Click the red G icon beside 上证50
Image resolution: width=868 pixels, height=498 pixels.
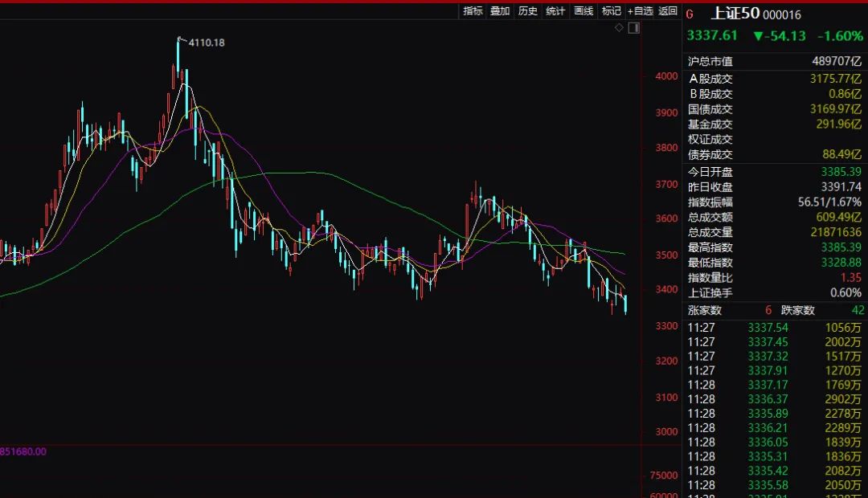pyautogui.click(x=690, y=14)
